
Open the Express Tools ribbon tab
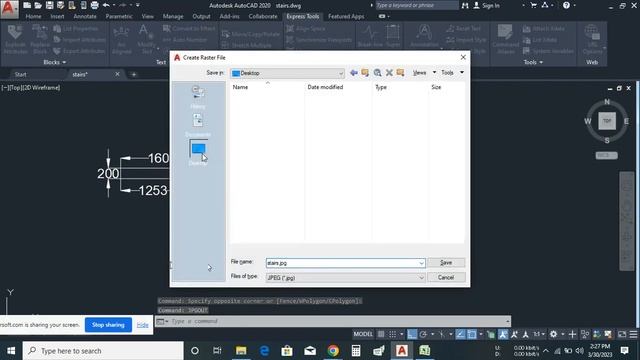click(x=302, y=16)
